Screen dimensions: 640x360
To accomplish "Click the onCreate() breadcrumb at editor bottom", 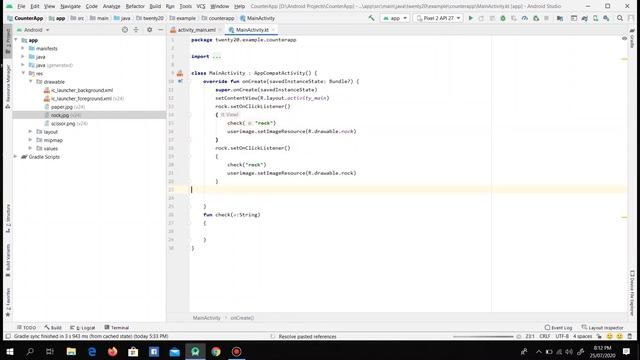I will [242, 318].
